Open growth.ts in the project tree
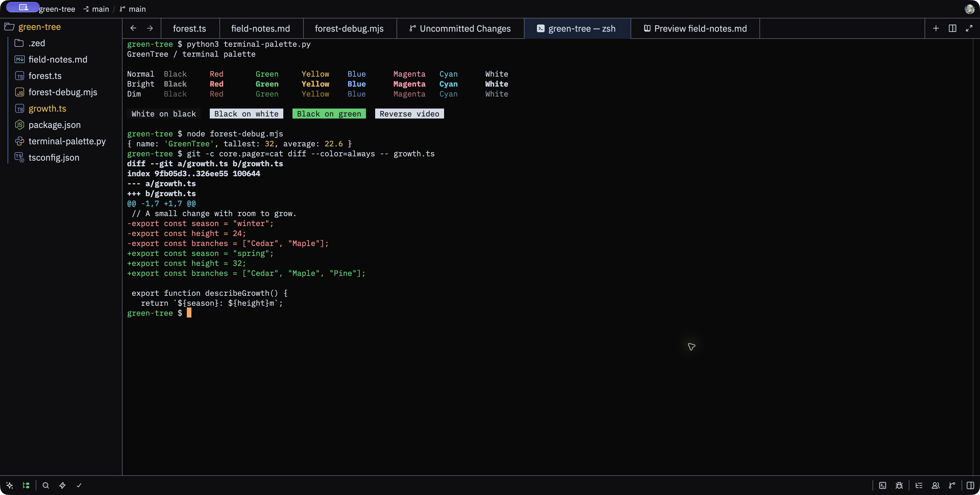The image size is (980, 495). click(61, 109)
